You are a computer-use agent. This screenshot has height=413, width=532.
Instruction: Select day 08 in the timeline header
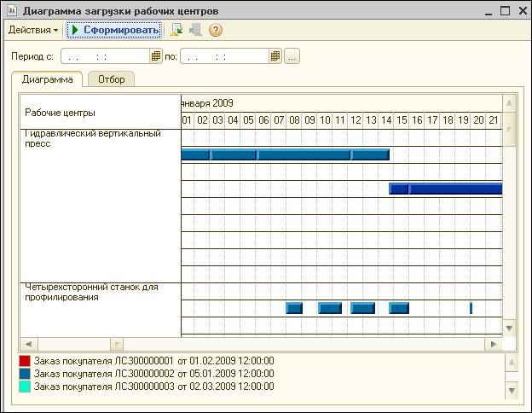294,120
